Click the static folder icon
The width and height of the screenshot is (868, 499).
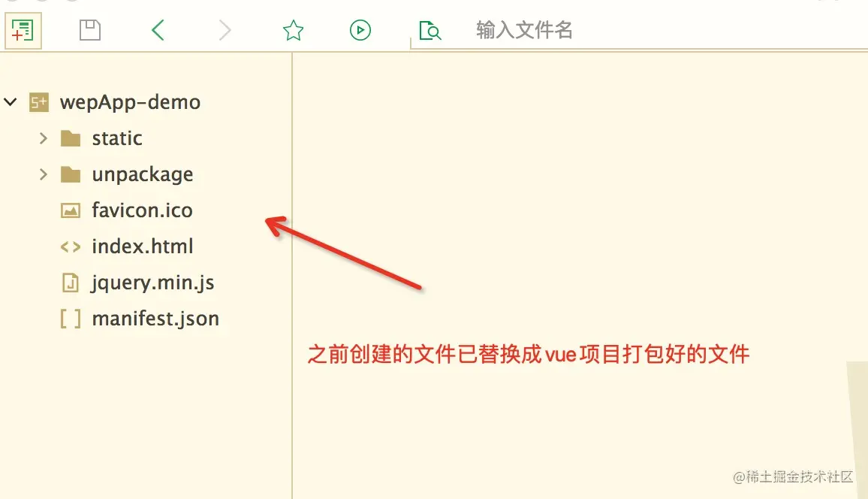(x=71, y=138)
